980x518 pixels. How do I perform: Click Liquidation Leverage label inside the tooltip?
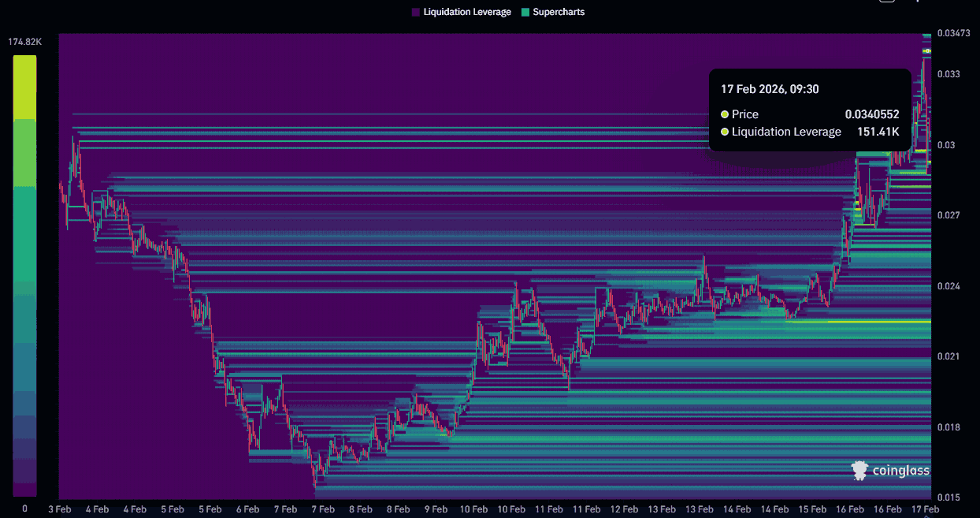(786, 132)
